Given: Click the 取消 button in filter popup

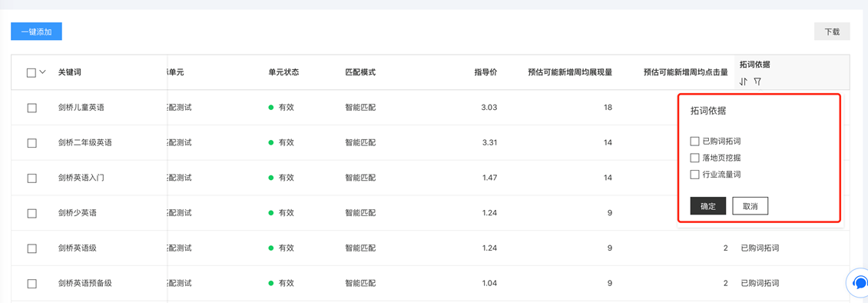Looking at the screenshot, I should [x=750, y=206].
